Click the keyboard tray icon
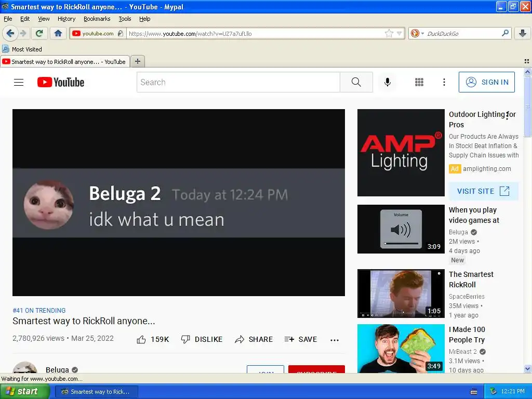 [474, 392]
